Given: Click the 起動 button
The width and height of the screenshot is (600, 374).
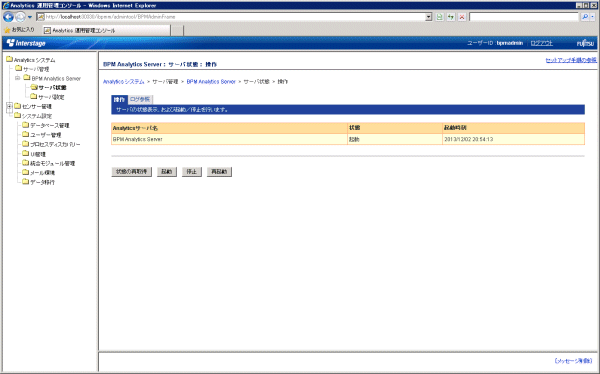Looking at the screenshot, I should 166,172.
